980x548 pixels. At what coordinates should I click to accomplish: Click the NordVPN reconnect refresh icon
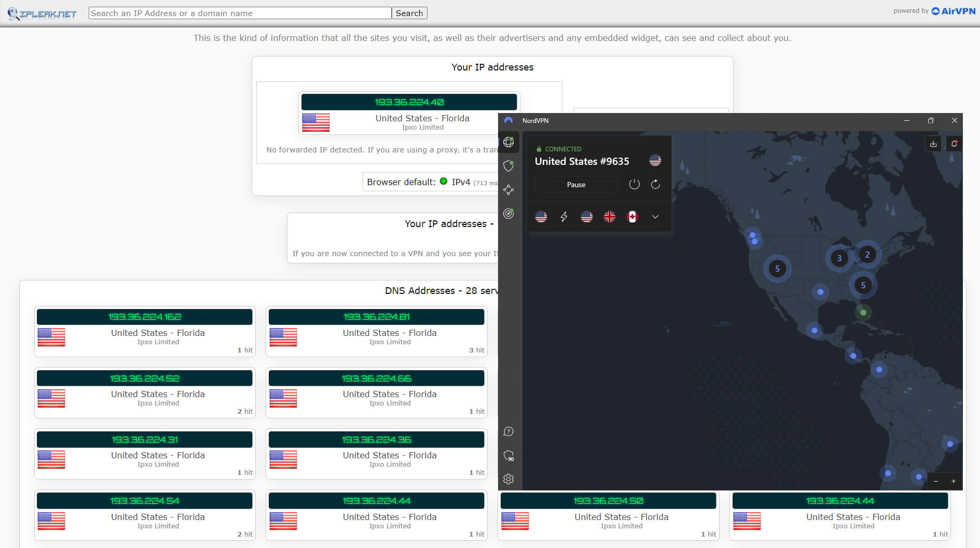point(655,184)
